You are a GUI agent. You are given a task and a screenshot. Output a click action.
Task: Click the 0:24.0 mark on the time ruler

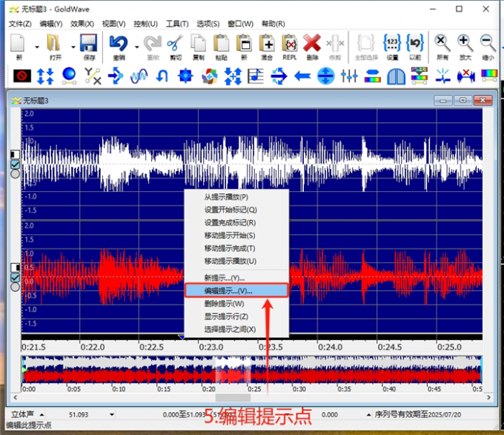[330, 347]
